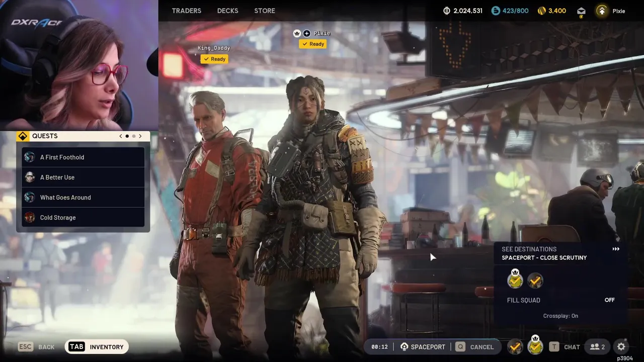644x362 pixels.
Task: Click the non-crowned squad avatar in bottom bar
Action: coord(515,346)
